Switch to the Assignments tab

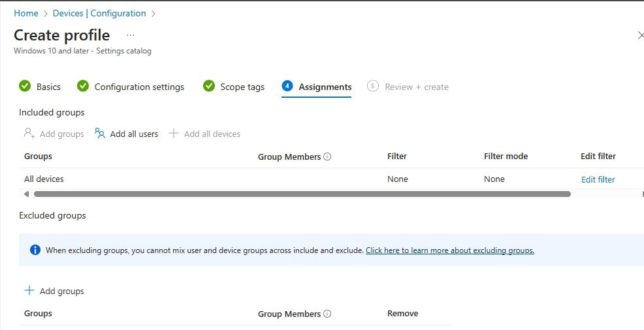click(x=325, y=87)
